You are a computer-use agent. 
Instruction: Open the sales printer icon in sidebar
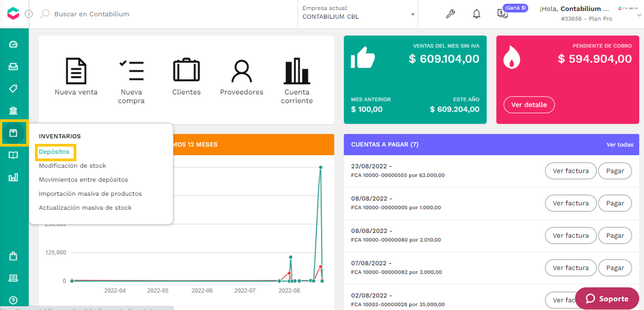(x=14, y=66)
